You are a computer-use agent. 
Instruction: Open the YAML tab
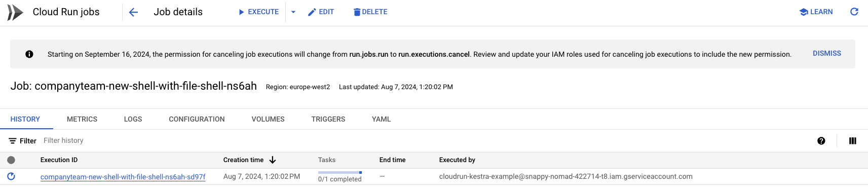382,119
